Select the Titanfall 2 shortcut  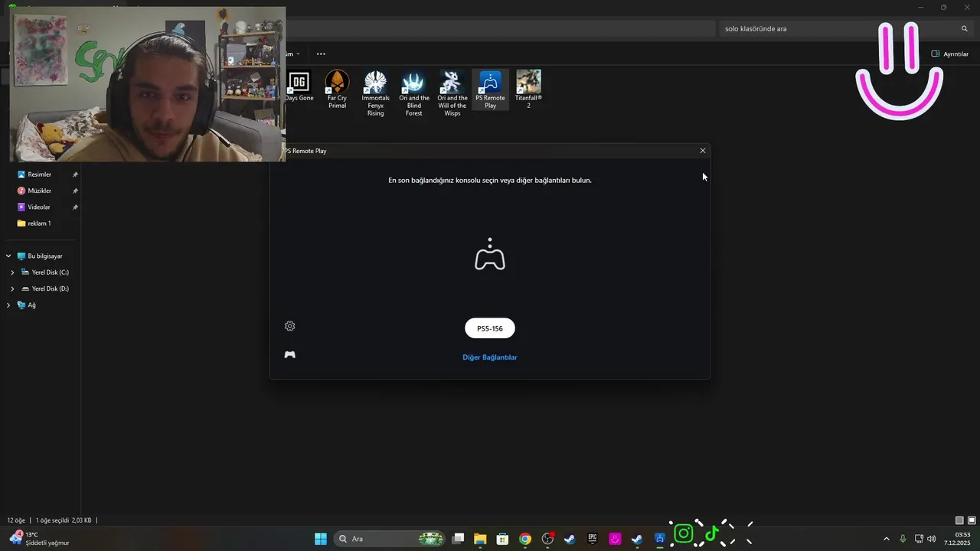click(528, 90)
